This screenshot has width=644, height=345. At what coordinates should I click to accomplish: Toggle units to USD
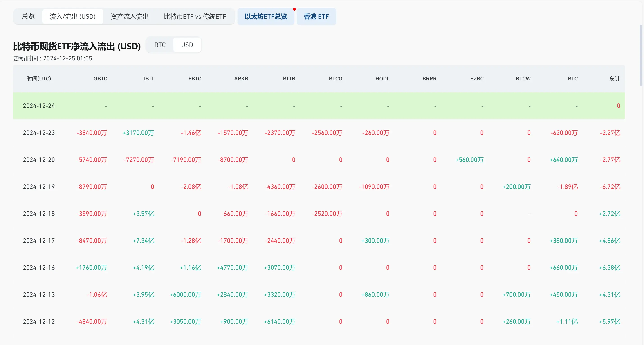(187, 45)
